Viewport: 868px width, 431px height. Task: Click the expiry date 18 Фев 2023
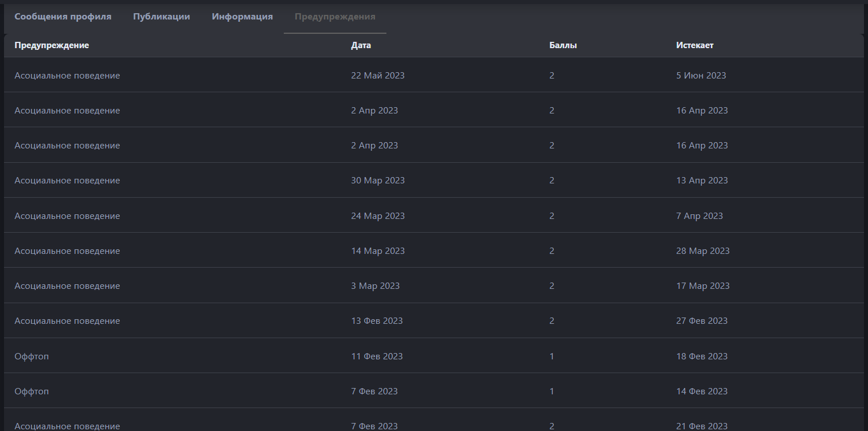point(702,356)
